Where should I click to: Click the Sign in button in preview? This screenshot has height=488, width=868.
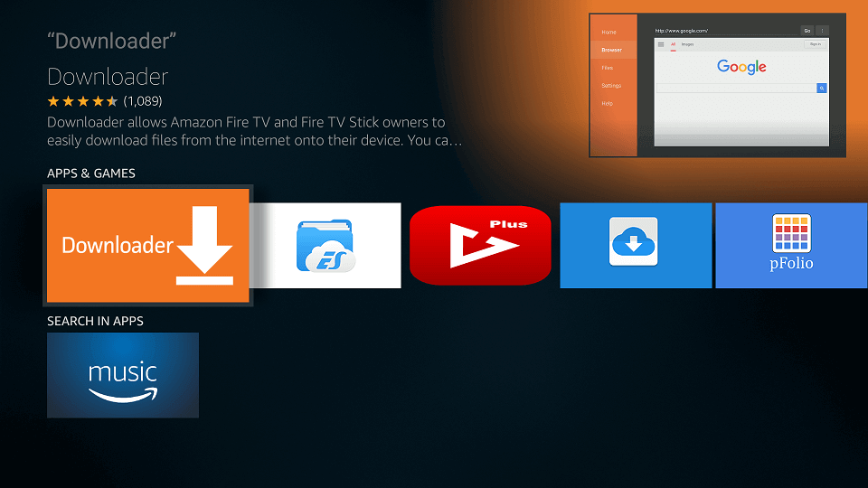coord(816,43)
